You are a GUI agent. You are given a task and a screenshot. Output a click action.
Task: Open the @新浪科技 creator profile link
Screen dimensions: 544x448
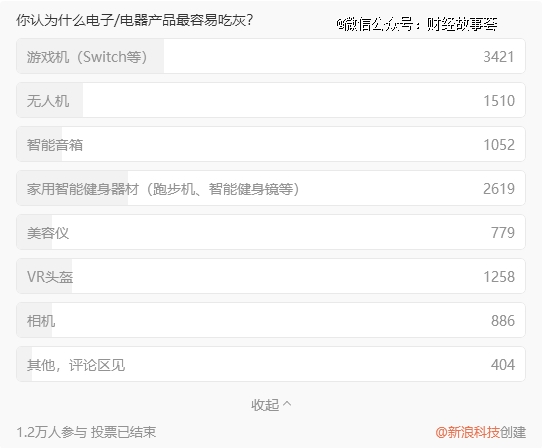click(x=467, y=432)
